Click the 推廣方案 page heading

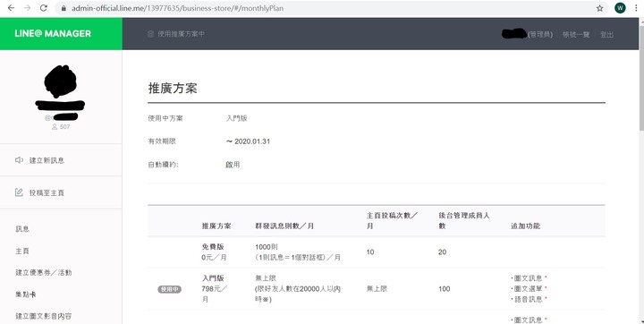pyautogui.click(x=173, y=88)
